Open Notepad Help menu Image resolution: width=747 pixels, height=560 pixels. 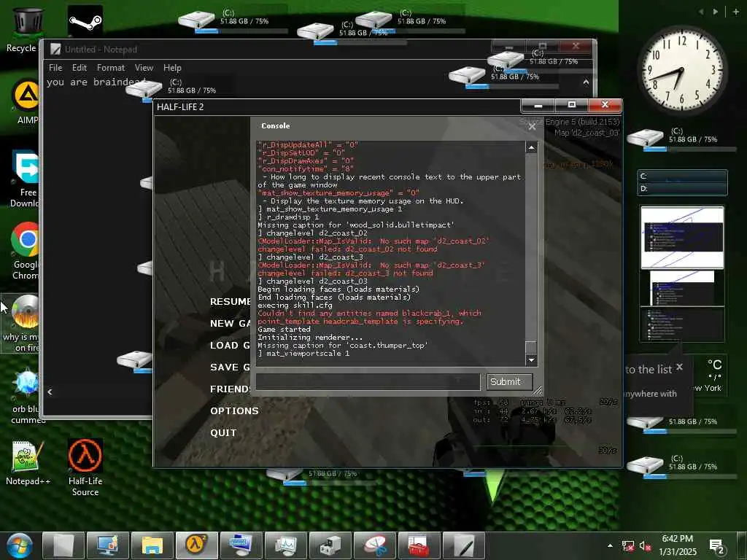172,68
